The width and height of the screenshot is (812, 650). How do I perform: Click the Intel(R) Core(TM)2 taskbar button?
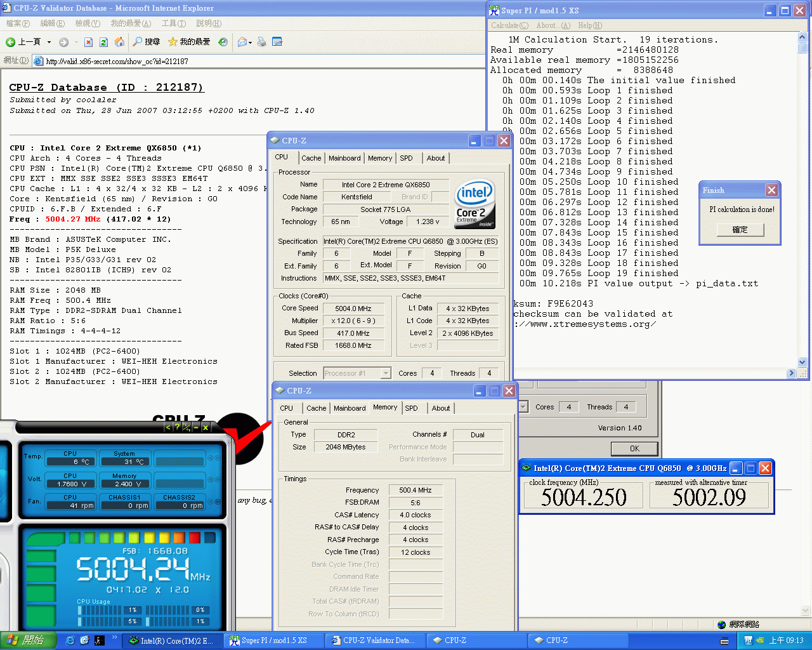pyautogui.click(x=173, y=640)
